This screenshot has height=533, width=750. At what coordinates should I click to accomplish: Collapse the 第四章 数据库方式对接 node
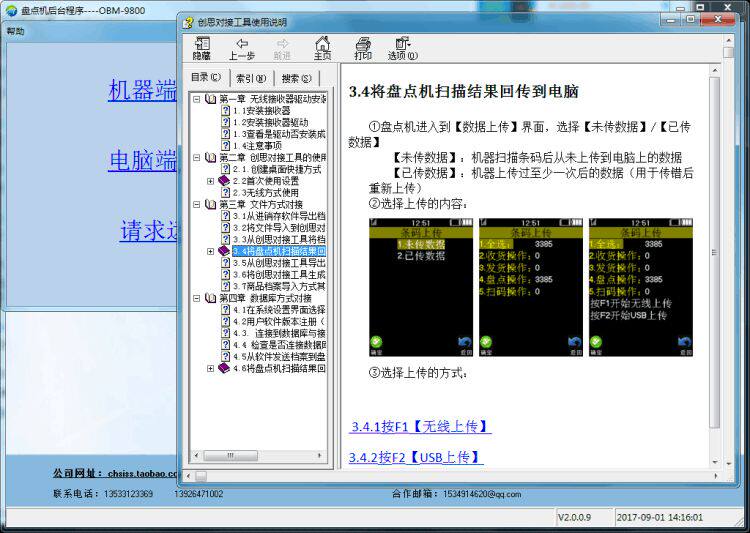[x=197, y=298]
